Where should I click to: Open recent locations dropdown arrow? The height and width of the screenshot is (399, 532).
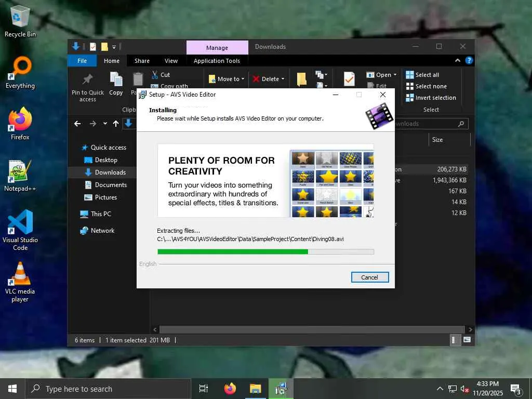point(105,124)
